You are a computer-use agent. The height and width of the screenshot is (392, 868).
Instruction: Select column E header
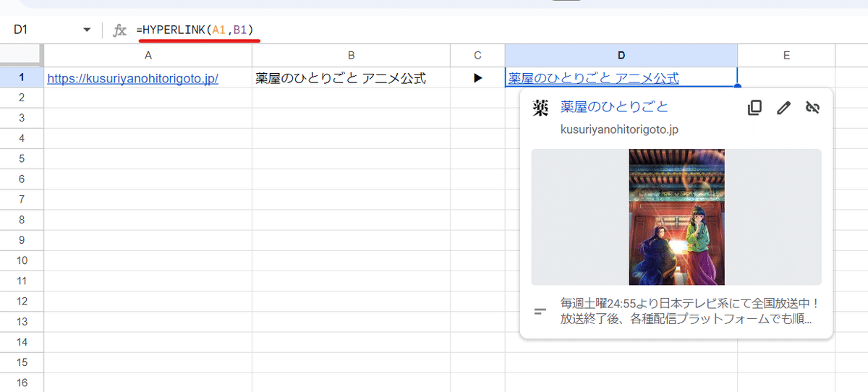(786, 56)
